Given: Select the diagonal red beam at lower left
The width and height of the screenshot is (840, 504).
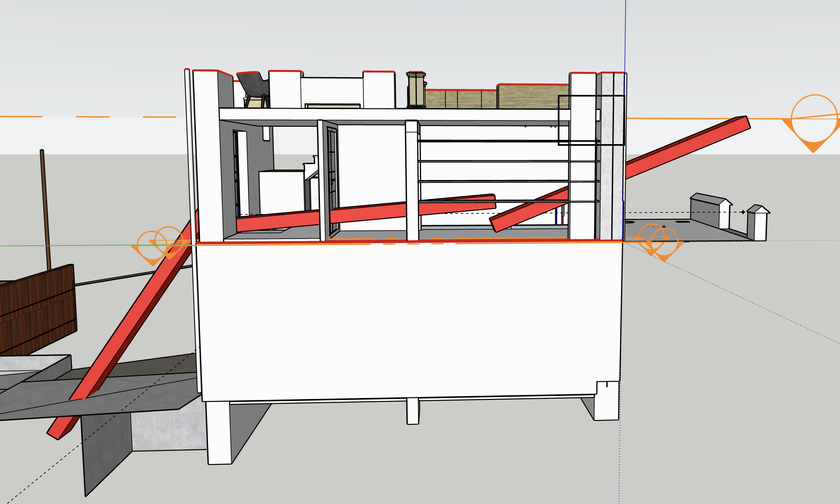Looking at the screenshot, I should (126, 326).
